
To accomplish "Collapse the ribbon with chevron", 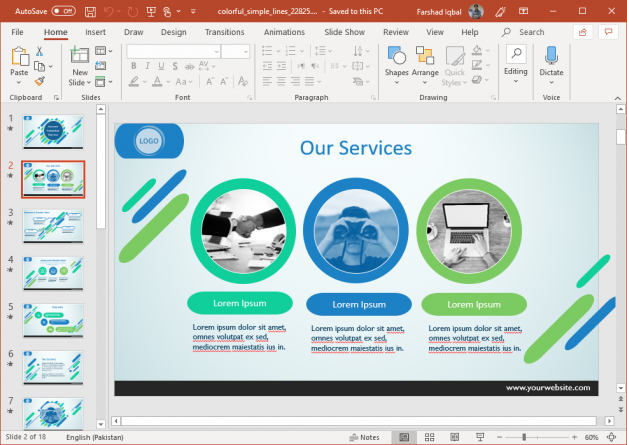I will [617, 98].
